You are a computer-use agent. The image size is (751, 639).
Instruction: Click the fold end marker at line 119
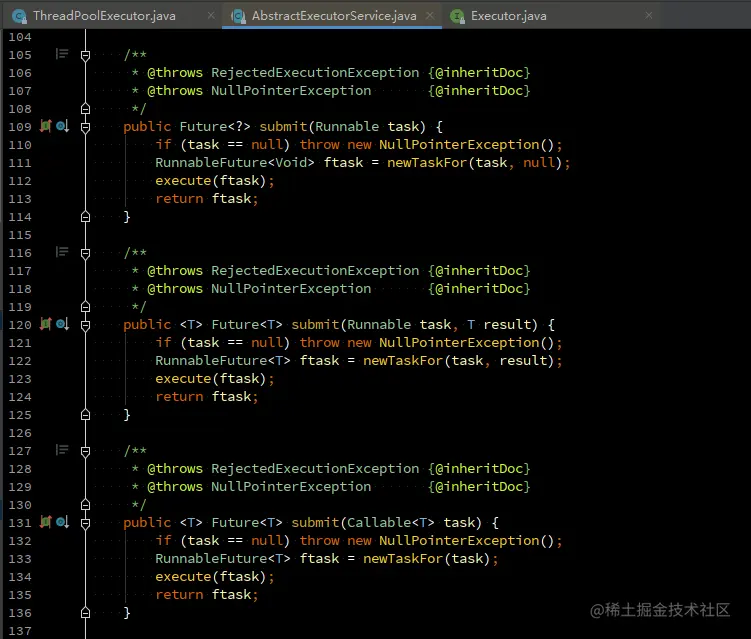click(x=85, y=307)
